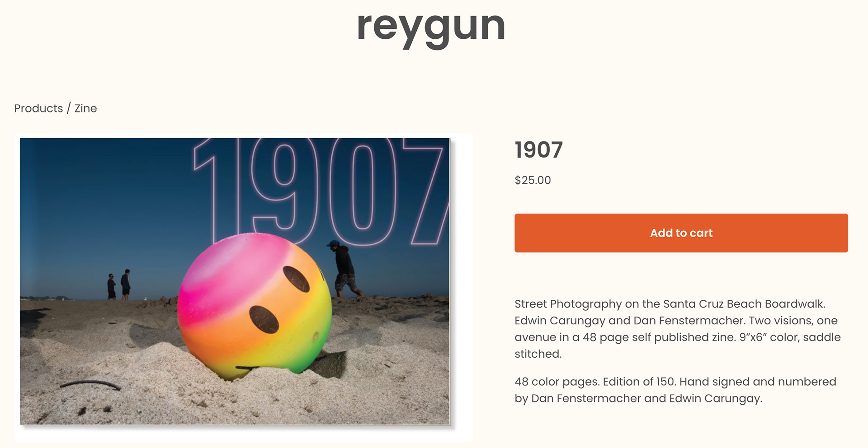Click the walking man wearing a cap
Viewport: 868px width, 448px height.
click(x=344, y=269)
